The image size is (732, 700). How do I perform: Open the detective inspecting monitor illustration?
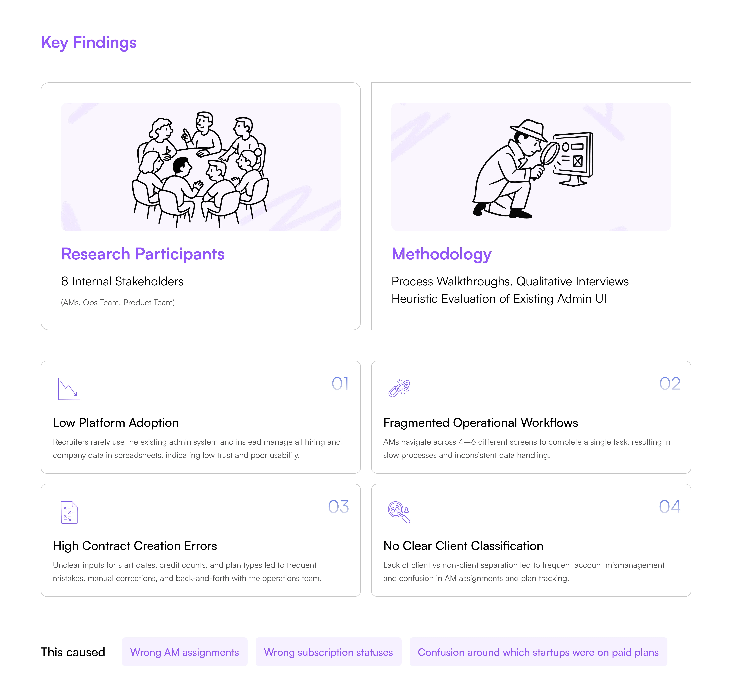pos(531,167)
